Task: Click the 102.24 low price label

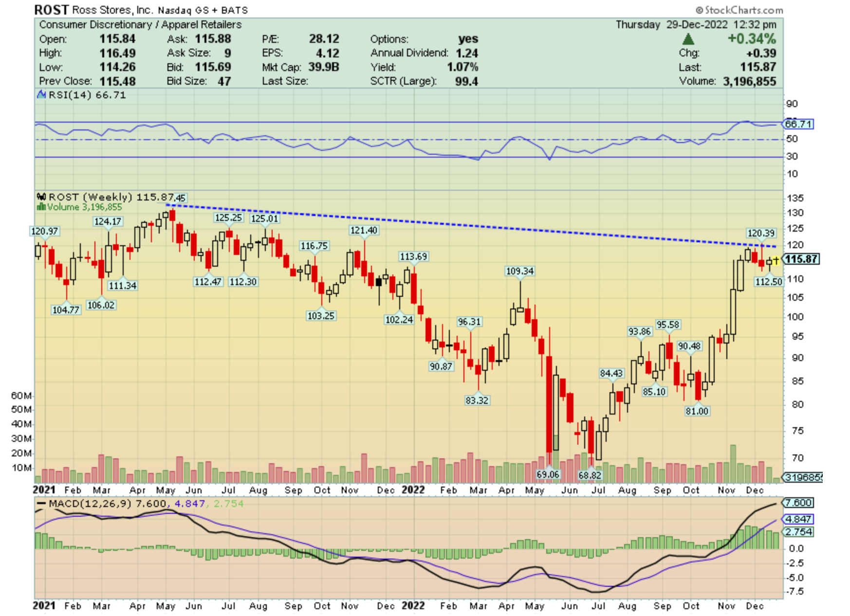Action: (399, 320)
